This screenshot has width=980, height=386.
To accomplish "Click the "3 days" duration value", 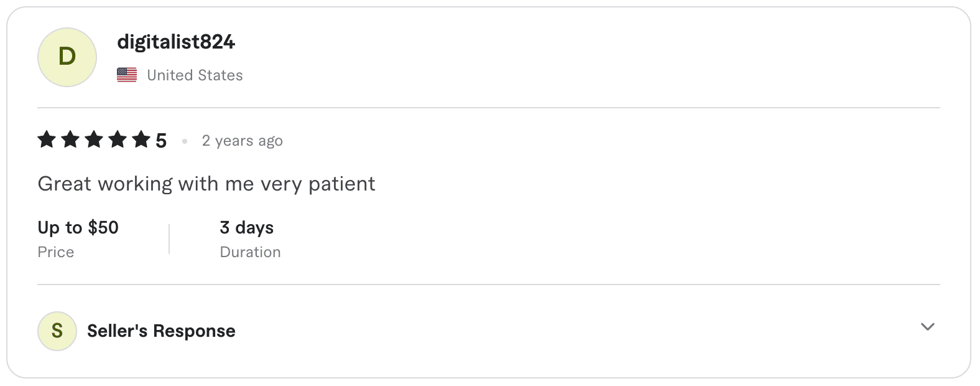I will click(246, 228).
